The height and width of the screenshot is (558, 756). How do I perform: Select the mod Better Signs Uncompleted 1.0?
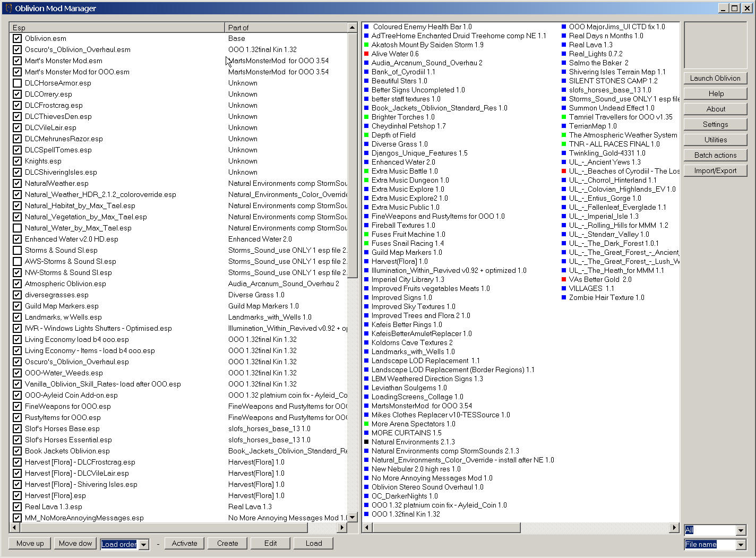418,90
